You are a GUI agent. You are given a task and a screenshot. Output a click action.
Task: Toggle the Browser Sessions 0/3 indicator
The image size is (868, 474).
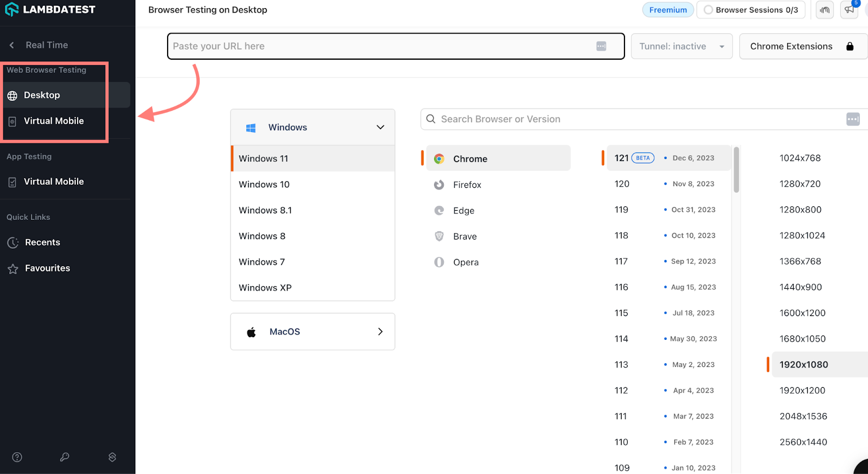pyautogui.click(x=751, y=10)
